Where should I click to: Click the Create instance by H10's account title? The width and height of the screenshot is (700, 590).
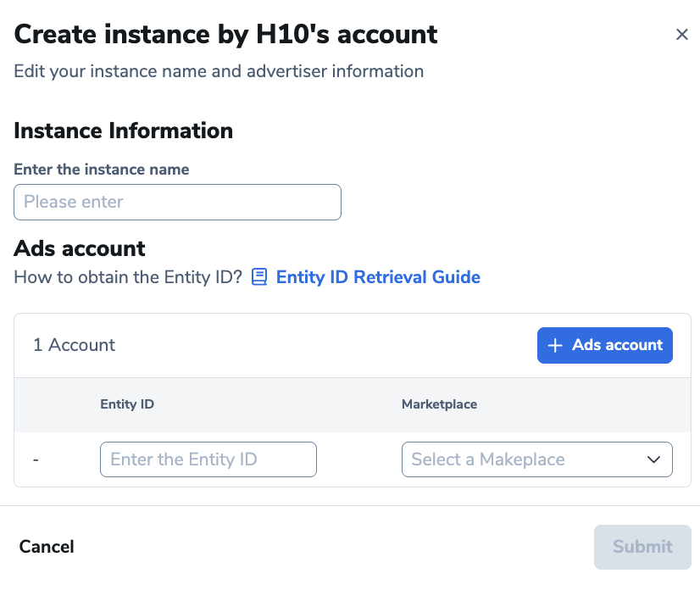225,35
